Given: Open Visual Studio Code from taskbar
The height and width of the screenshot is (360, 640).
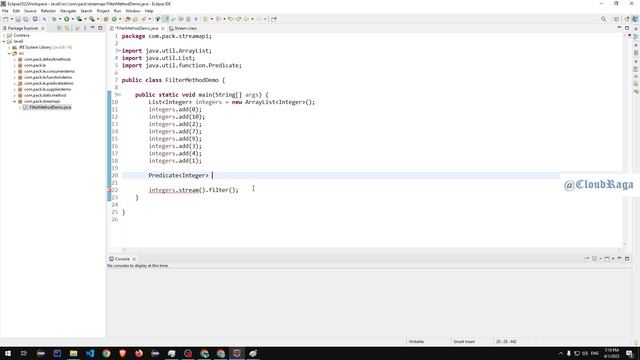Looking at the screenshot, I should pyautogui.click(x=90, y=353).
